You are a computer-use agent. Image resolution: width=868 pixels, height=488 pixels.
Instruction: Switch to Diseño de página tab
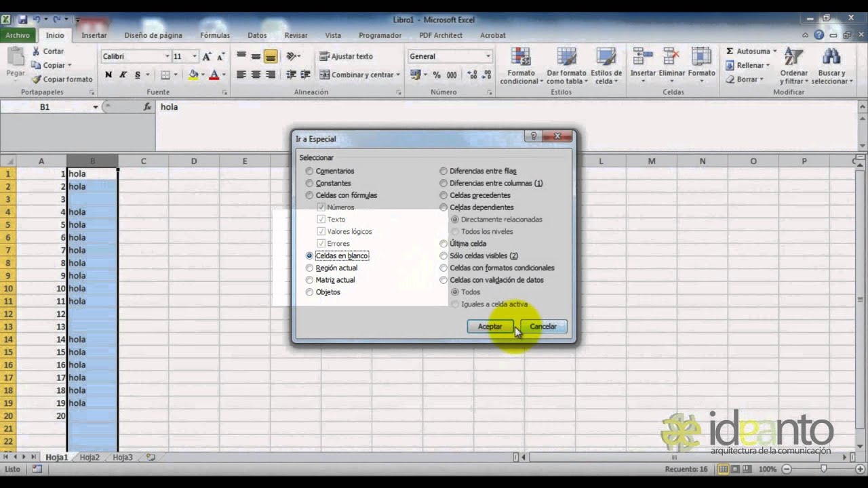pos(153,35)
